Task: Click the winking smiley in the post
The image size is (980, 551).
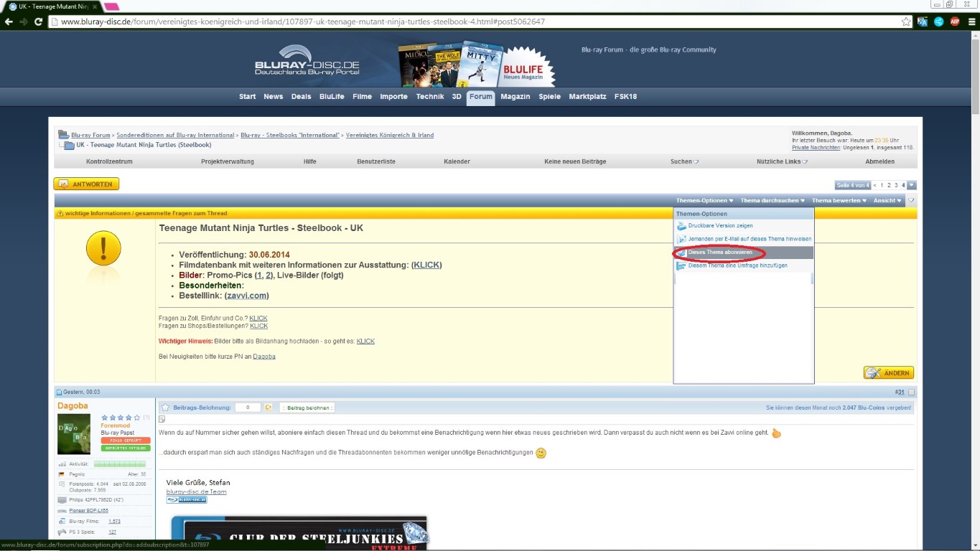Action: pos(541,453)
